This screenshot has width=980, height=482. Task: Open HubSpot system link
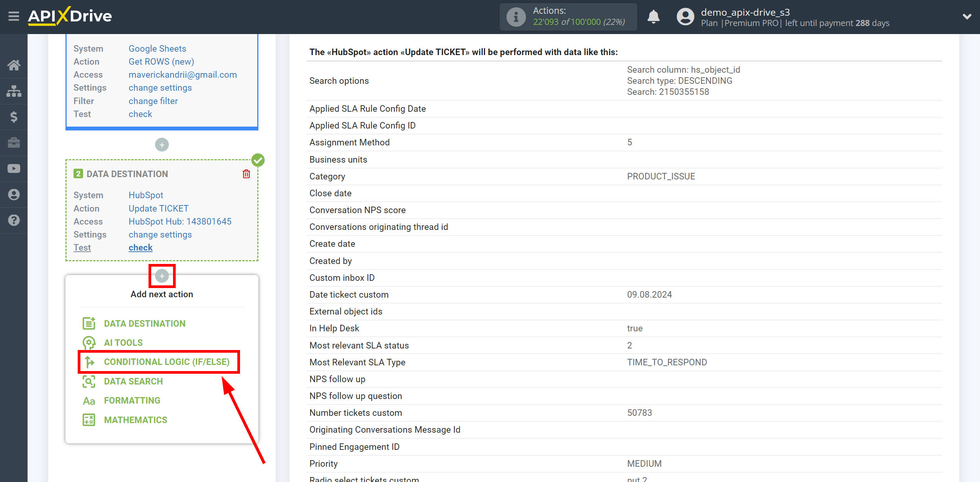tap(146, 195)
